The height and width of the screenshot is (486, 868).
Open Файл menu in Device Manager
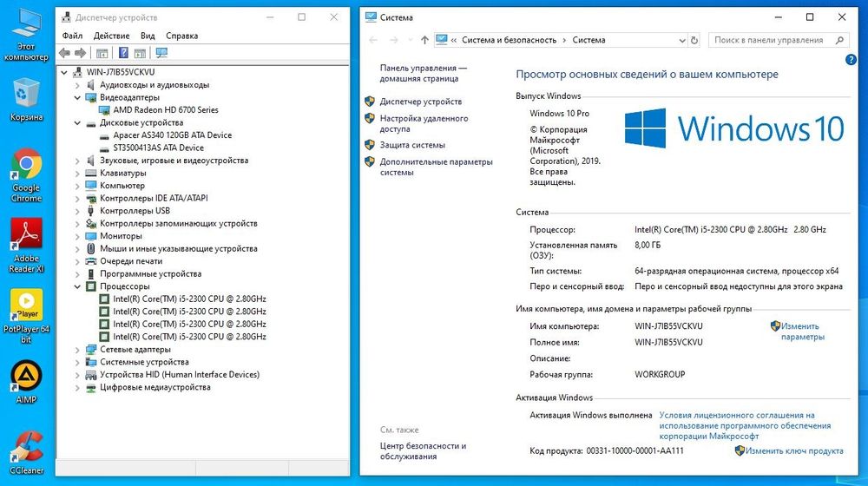click(x=72, y=36)
